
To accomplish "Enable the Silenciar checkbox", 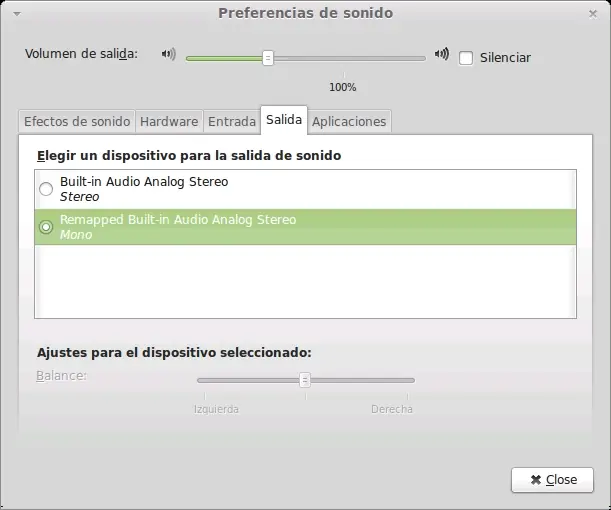I will click(x=466, y=58).
